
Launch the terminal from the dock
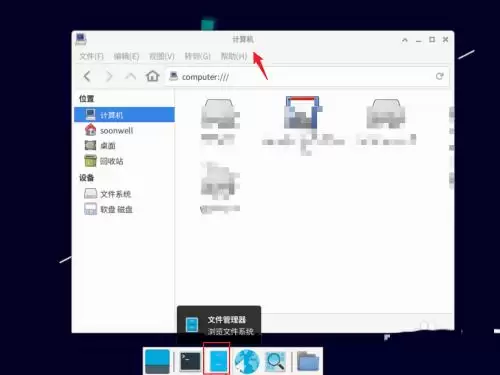(190, 361)
